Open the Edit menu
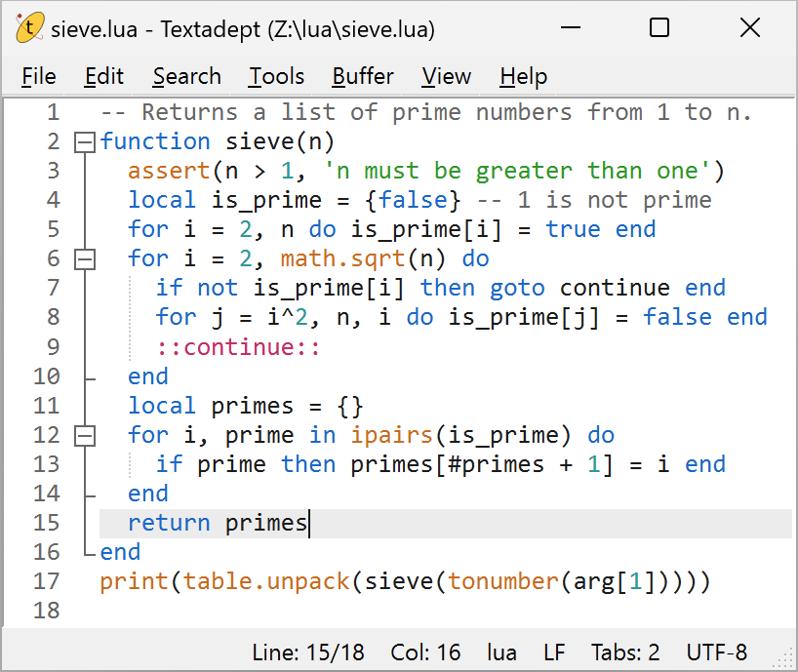Screen dimensions: 798x672 [103, 76]
